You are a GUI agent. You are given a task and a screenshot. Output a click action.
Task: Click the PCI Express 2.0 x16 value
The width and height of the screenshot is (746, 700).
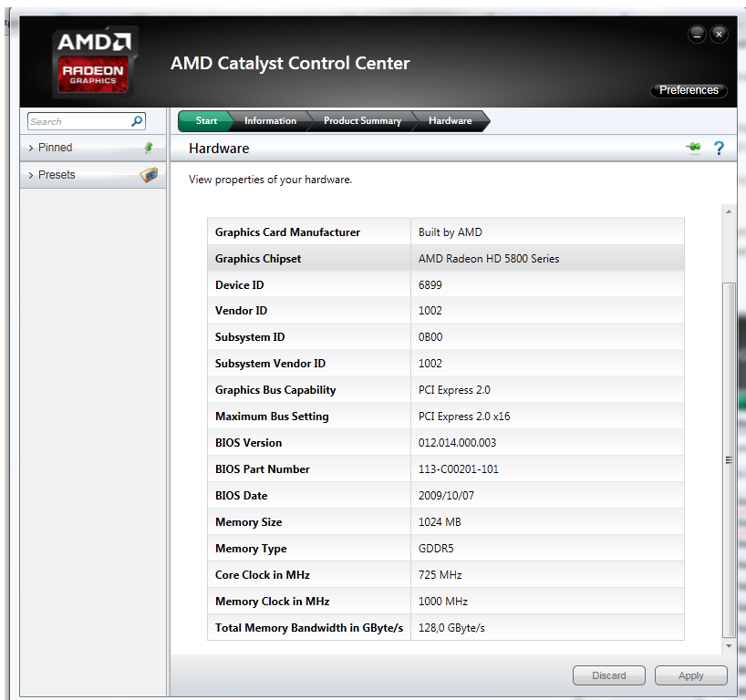coord(464,417)
